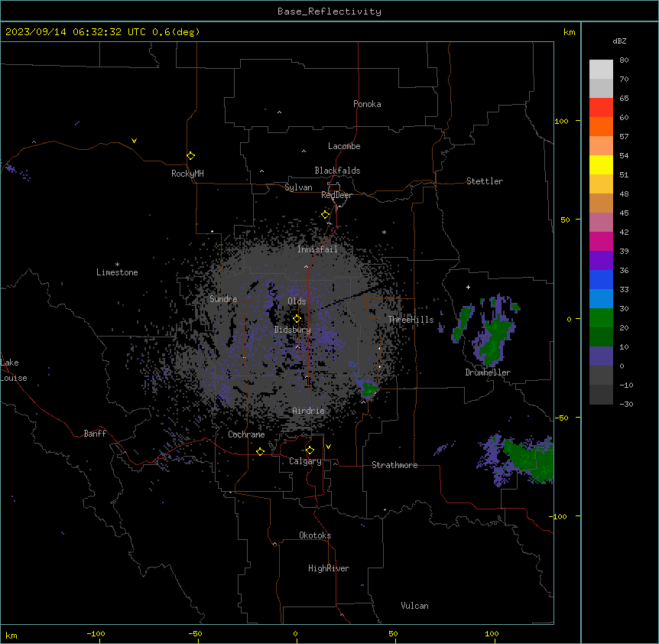Click the asterisk marker above Limestone label

tap(117, 265)
